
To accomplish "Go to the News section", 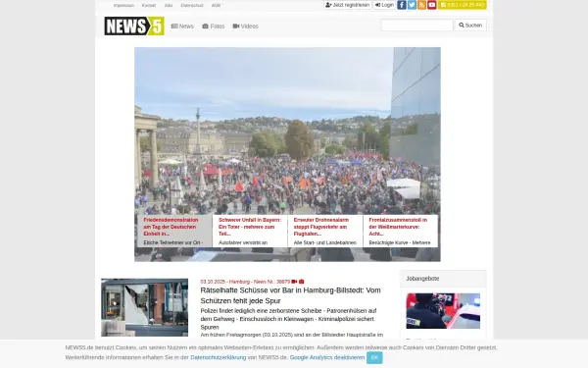I will 182,26.
